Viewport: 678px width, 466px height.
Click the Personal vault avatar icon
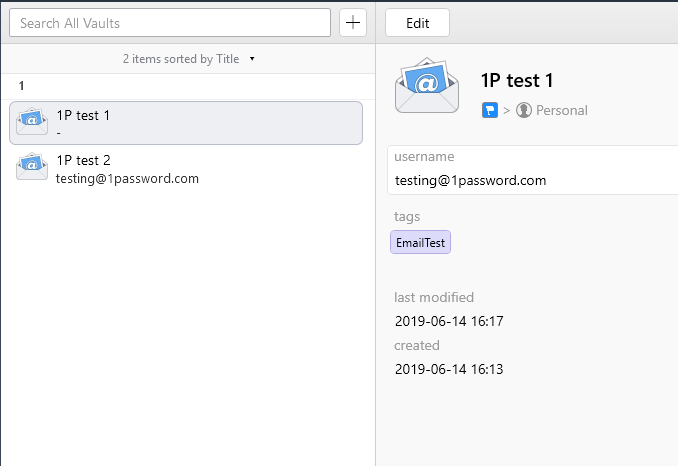[524, 110]
